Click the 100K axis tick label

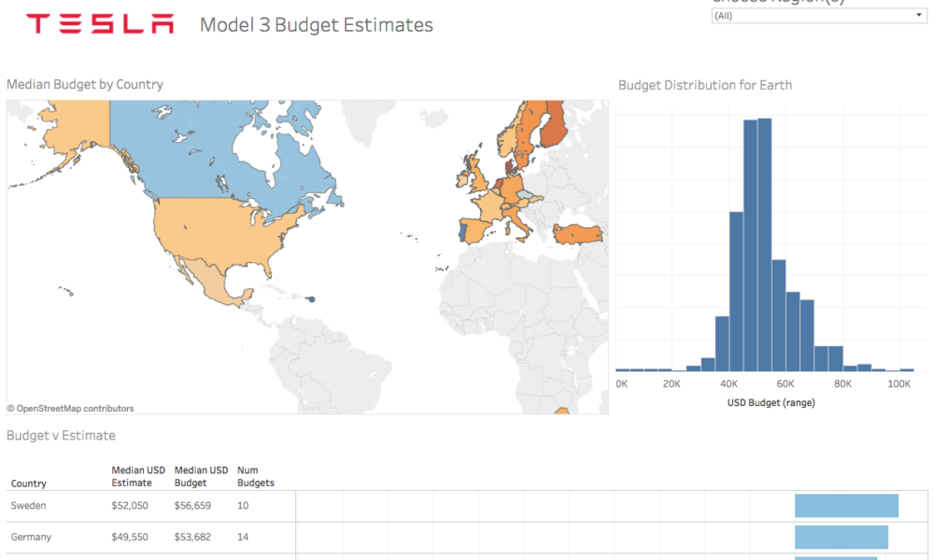pyautogui.click(x=899, y=384)
